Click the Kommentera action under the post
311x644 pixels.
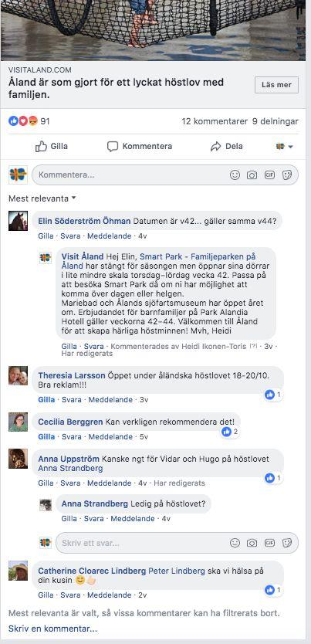point(140,146)
